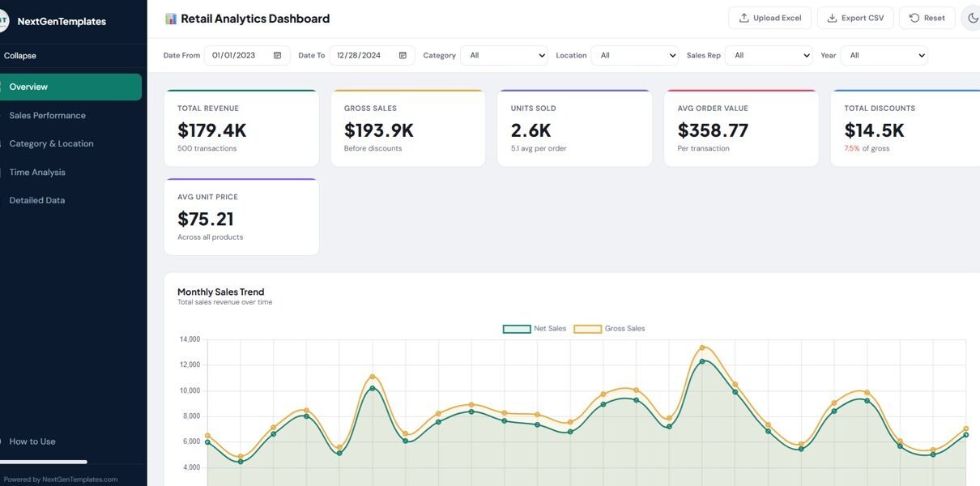Hide the Net Sales series via its legend
The image size is (980, 486).
click(x=535, y=329)
